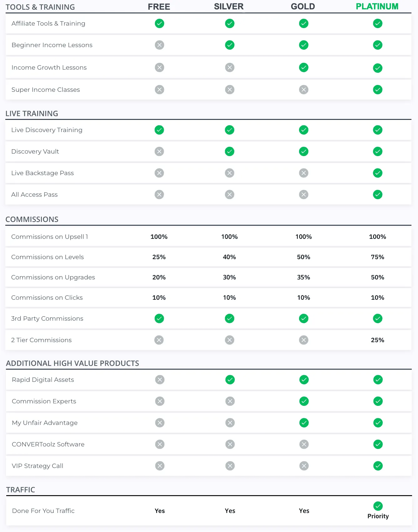The width and height of the screenshot is (418, 532).
Task: Click the SILVER grey X for Income Growth Lessons
Action: tap(230, 67)
